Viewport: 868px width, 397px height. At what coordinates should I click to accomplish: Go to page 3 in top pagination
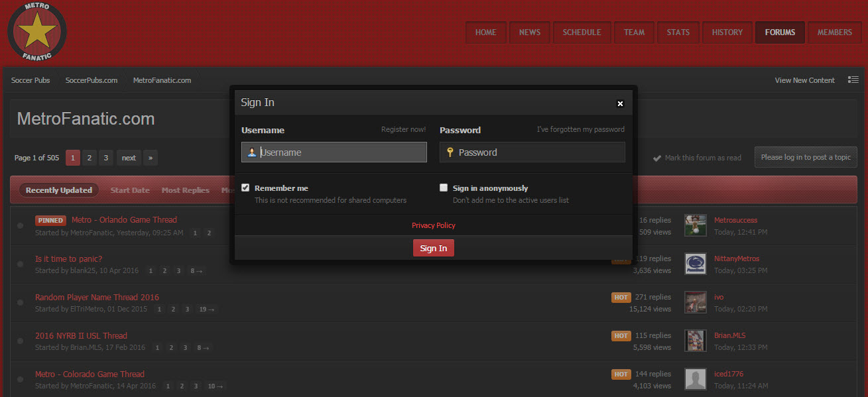[x=106, y=158]
